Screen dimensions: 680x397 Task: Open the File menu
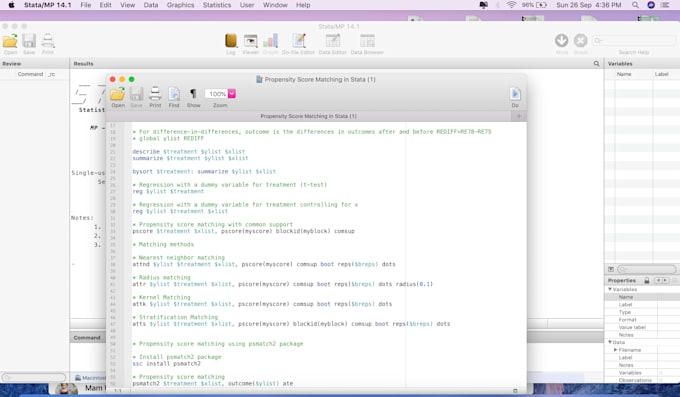(86, 5)
